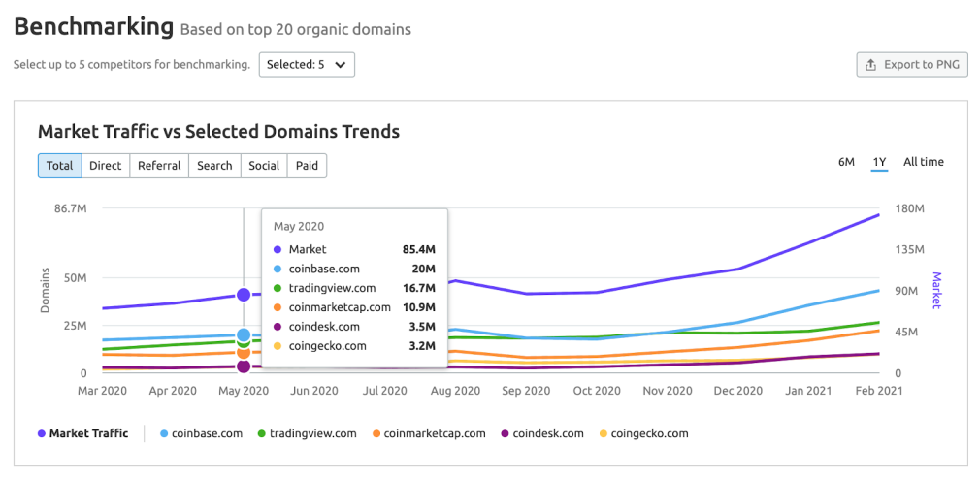This screenshot has width=980, height=477.
Task: Set time range to 1Y
Action: coord(879,162)
